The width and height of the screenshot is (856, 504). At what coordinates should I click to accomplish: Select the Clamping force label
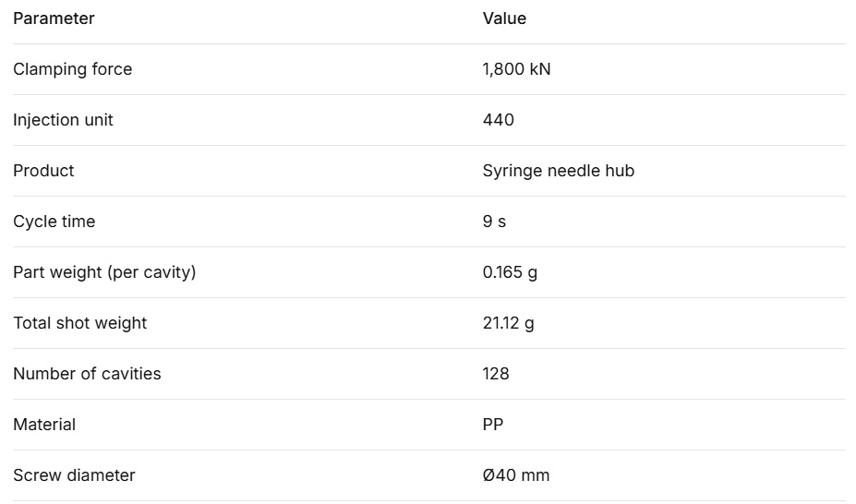pos(73,69)
